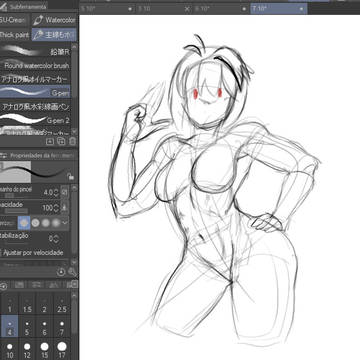Select the third anti-aliasing option
This screenshot has width=360, height=360.
pyautogui.click(x=46, y=223)
